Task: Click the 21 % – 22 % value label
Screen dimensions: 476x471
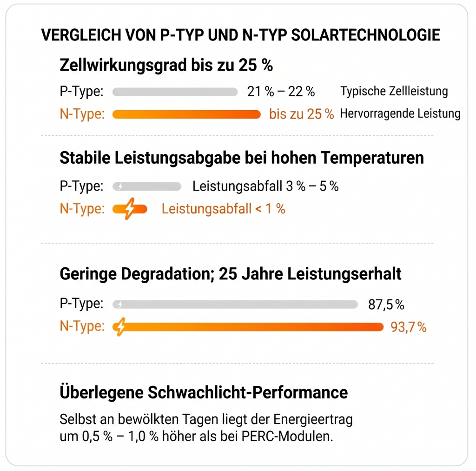Action: coord(281,92)
